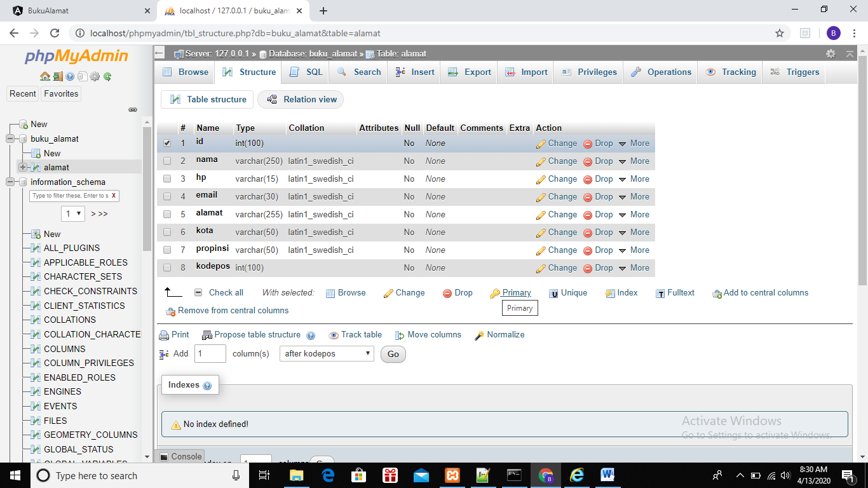Screen dimensions: 868x488
Task: Open Chrome profile avatar B
Action: point(834,33)
